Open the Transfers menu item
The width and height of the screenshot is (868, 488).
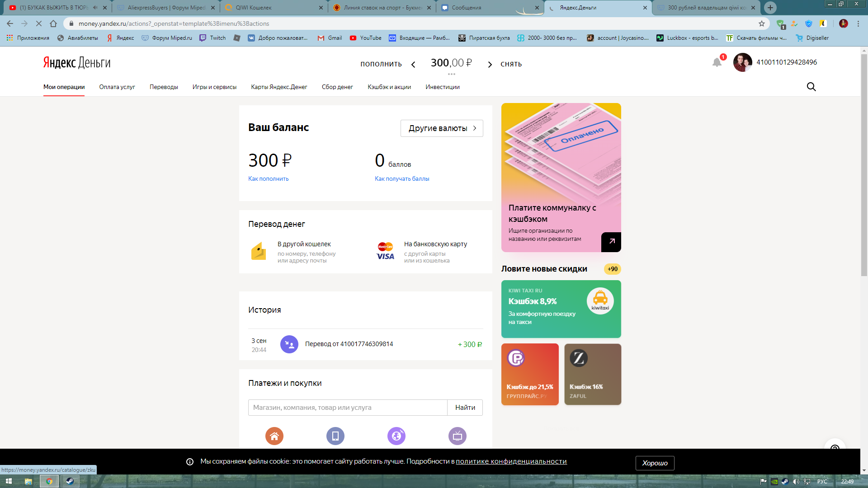tap(164, 87)
